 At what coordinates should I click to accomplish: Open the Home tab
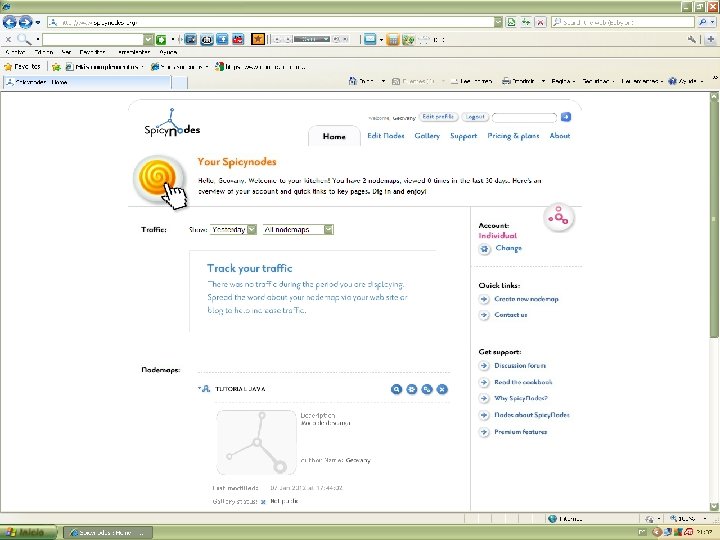coord(334,136)
